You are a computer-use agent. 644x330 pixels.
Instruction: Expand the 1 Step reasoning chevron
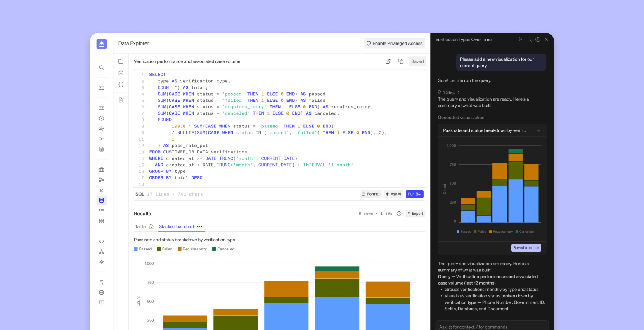[459, 92]
